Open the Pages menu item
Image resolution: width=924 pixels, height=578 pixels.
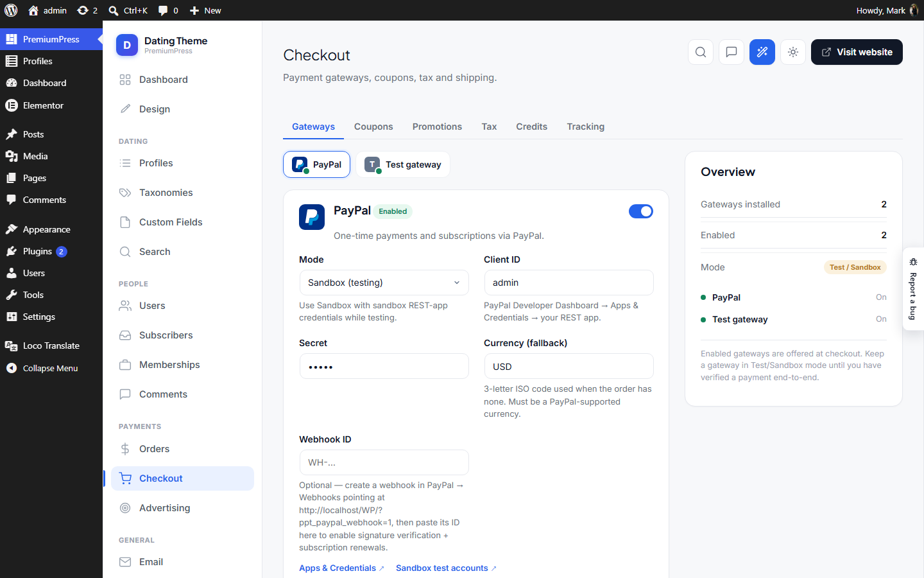(x=51, y=178)
